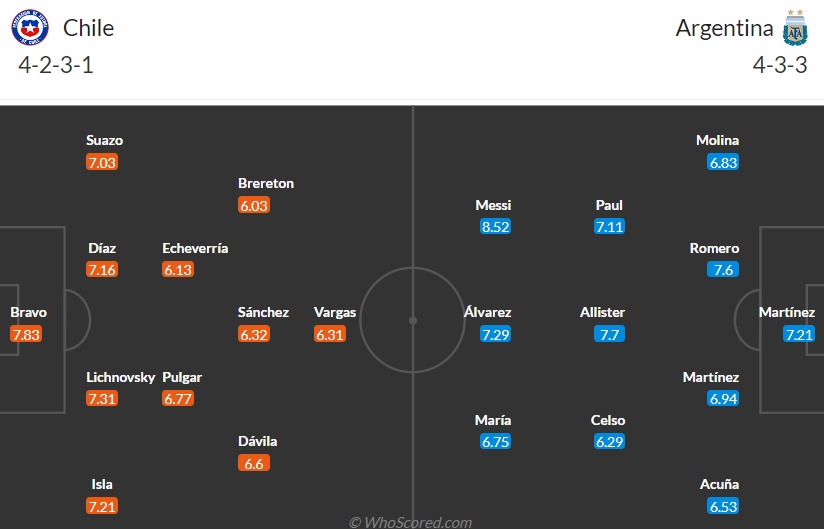
Task: Click the WhoScored.com watermark
Action: (x=410, y=522)
